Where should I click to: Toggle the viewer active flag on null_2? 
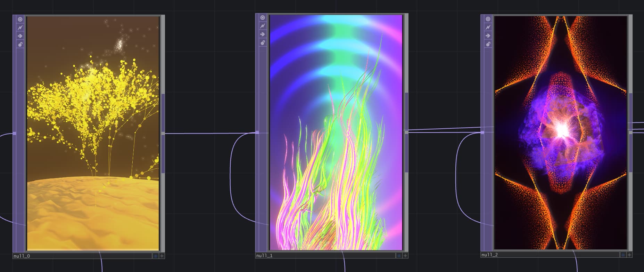(488, 19)
